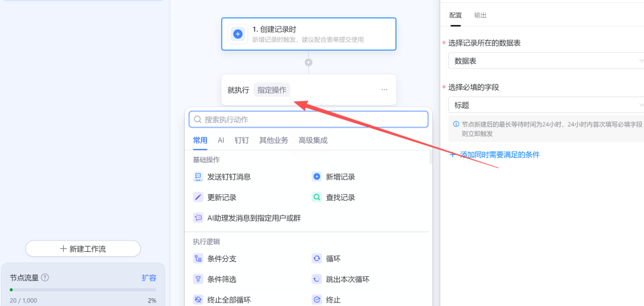Switch to the AI tab
The image size is (644, 306).
(221, 140)
